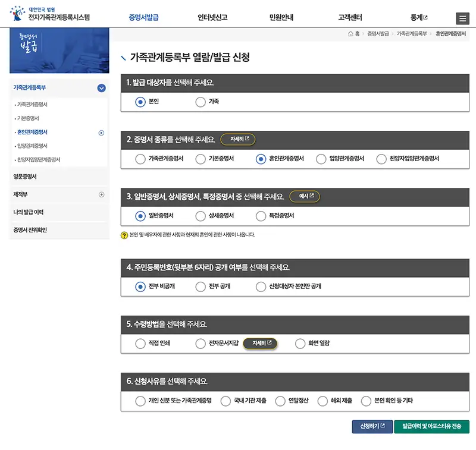Select 신청대상자 본인만 공개 option
Screen dimensions: 476x450
(261, 287)
